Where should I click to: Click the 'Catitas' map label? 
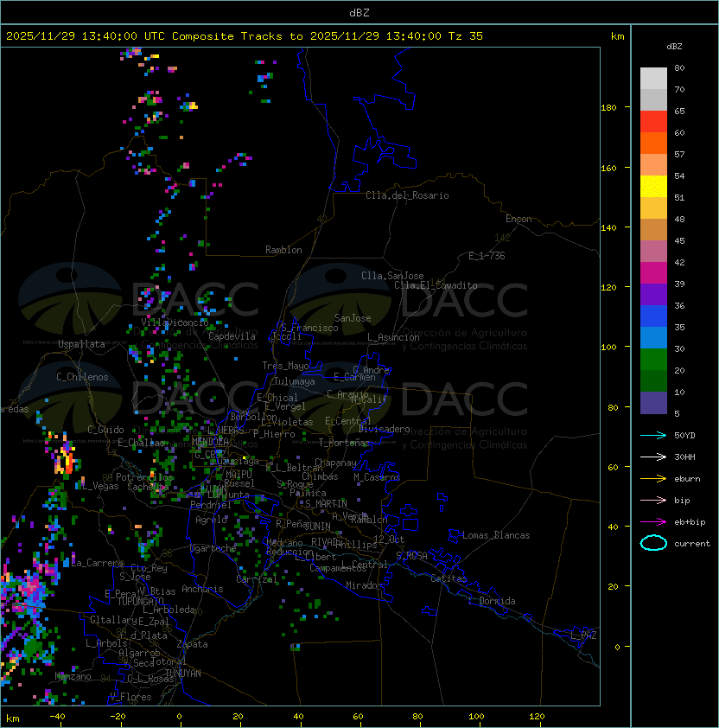[449, 578]
